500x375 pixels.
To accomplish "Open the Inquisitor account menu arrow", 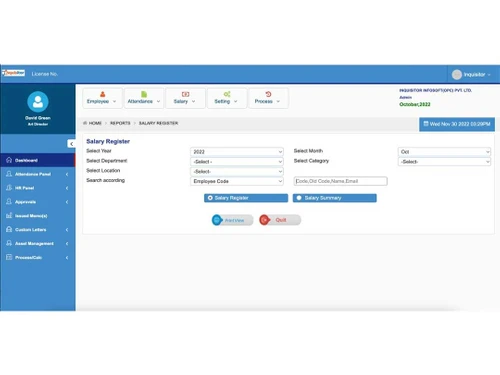I will tap(489, 75).
